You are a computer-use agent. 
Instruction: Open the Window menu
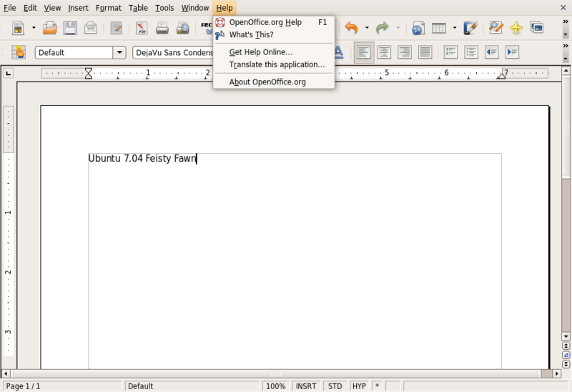(195, 8)
